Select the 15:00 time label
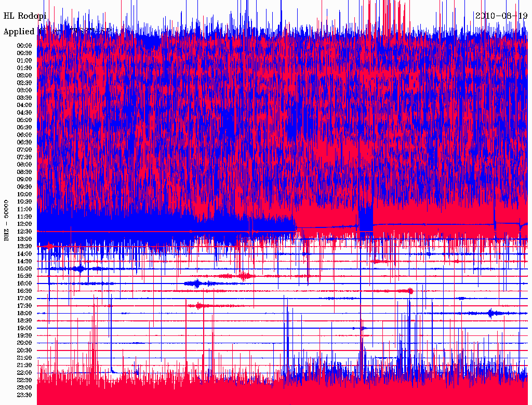This screenshot has width=532, height=405. tap(24, 269)
